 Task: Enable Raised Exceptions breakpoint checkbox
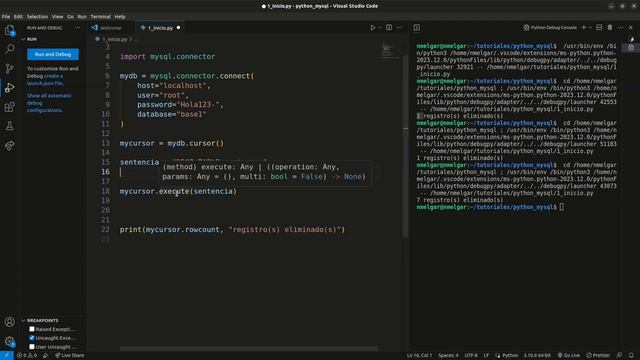pyautogui.click(x=32, y=329)
